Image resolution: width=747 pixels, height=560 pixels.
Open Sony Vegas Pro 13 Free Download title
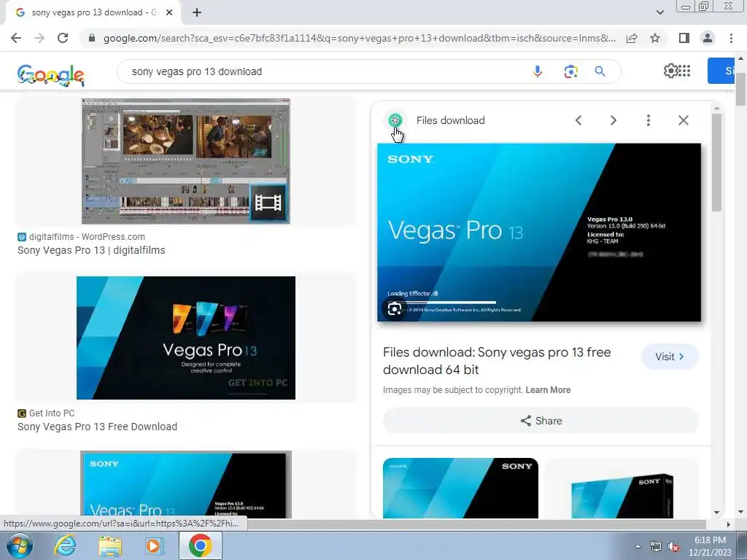coord(97,427)
